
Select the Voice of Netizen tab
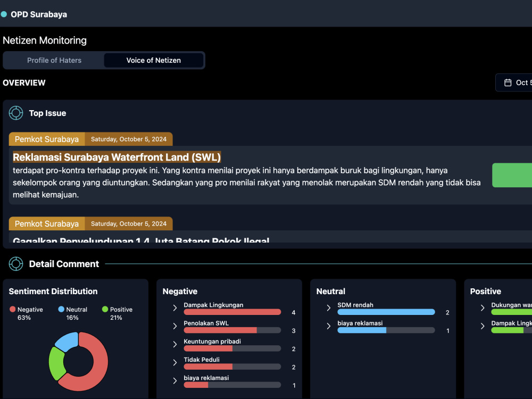tap(154, 61)
